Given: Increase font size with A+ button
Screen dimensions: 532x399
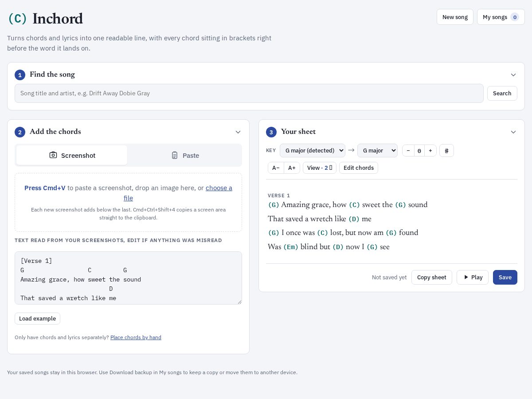Looking at the screenshot, I should point(292,168).
